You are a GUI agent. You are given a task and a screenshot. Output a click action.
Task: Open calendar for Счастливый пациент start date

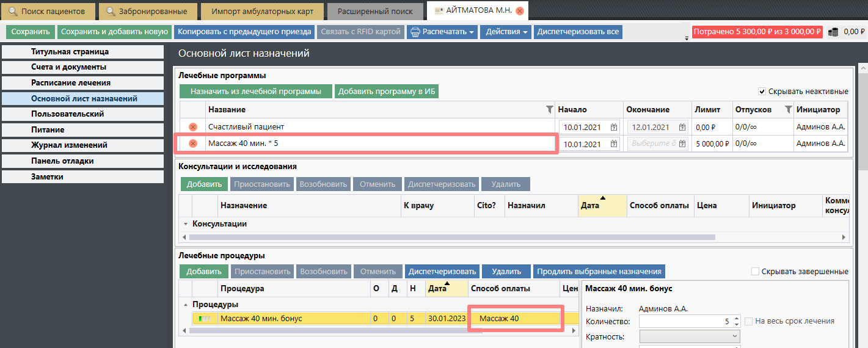(x=614, y=128)
